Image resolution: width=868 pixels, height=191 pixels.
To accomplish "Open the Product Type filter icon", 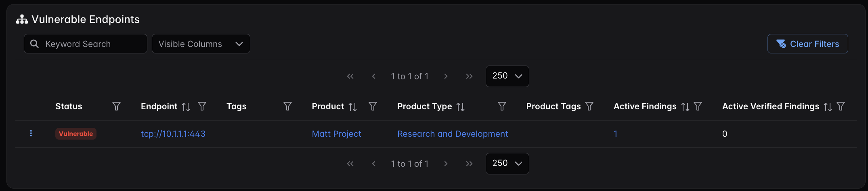I will (x=502, y=106).
